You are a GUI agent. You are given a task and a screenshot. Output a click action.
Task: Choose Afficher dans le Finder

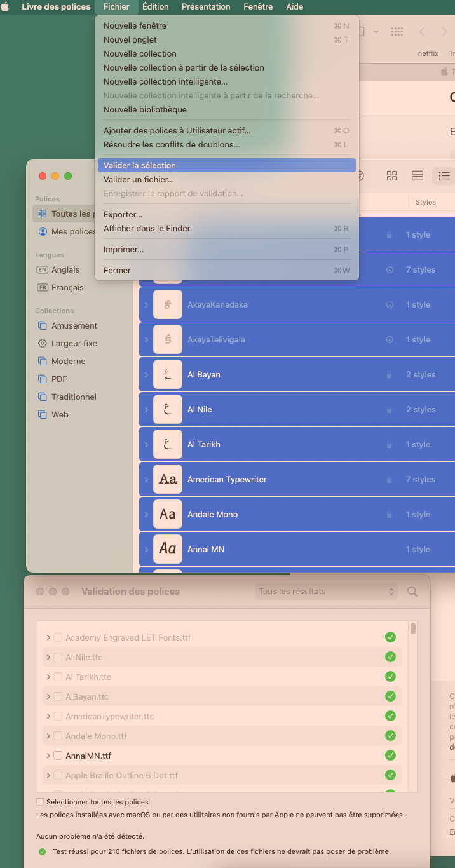coord(227,229)
